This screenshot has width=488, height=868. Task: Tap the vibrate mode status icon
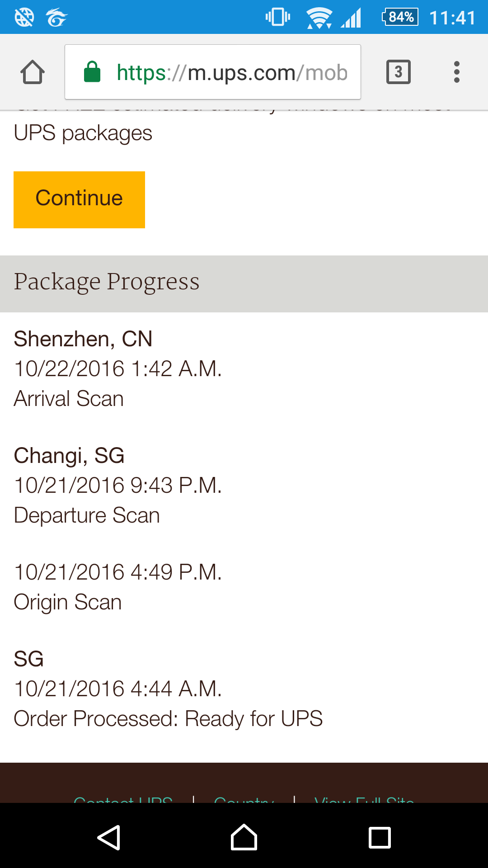pyautogui.click(x=278, y=17)
